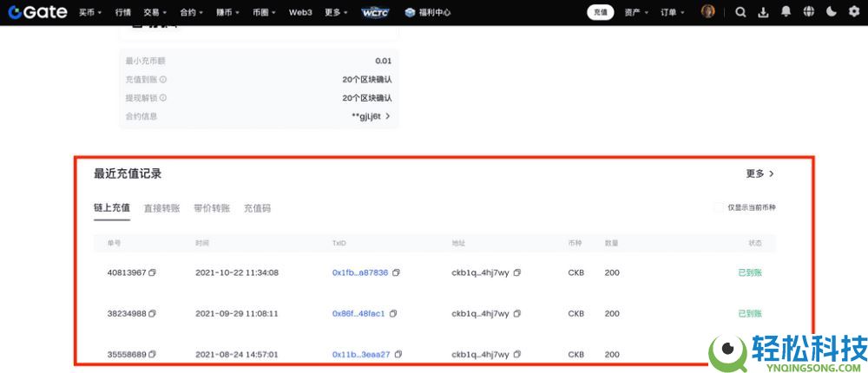Open the 福利中心 link

(433, 12)
